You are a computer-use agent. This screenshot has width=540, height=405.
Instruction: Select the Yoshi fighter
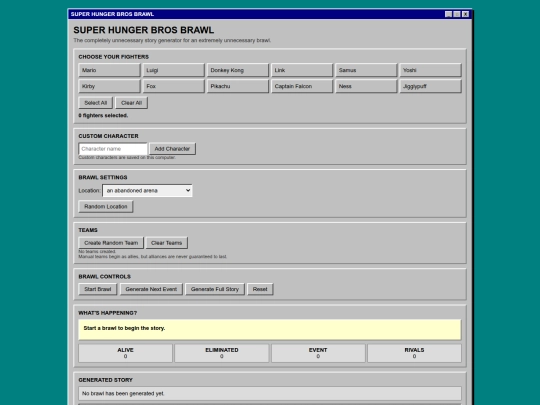(x=430, y=70)
